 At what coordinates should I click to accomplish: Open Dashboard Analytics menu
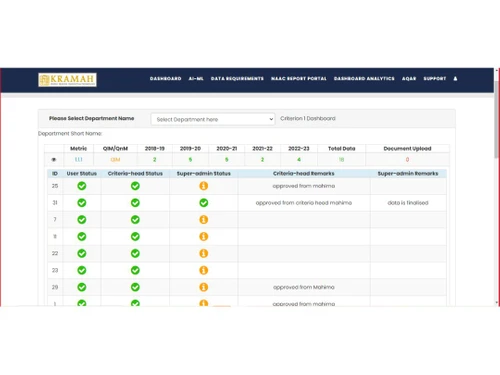point(364,79)
